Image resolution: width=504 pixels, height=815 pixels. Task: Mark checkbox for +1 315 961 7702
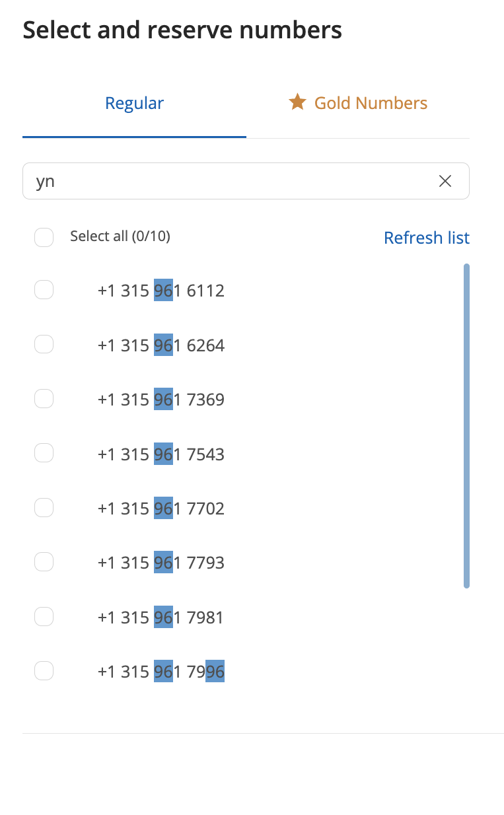(44, 508)
